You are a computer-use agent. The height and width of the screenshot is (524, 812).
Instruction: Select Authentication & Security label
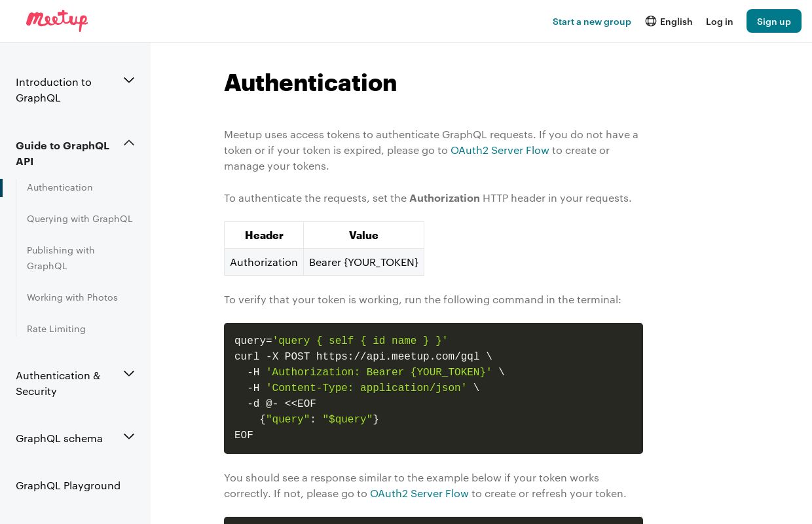coord(58,383)
